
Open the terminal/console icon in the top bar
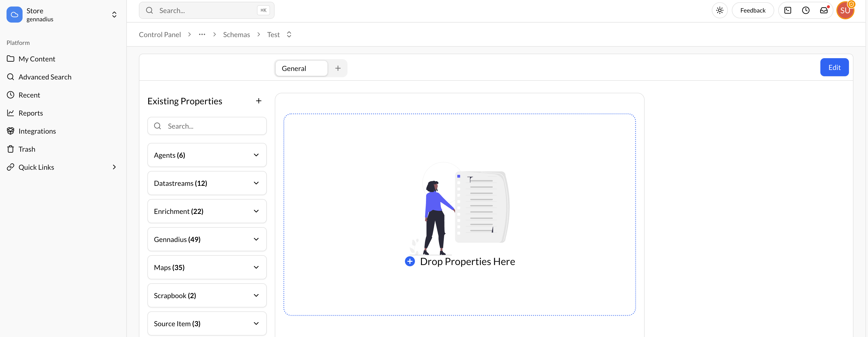788,10
